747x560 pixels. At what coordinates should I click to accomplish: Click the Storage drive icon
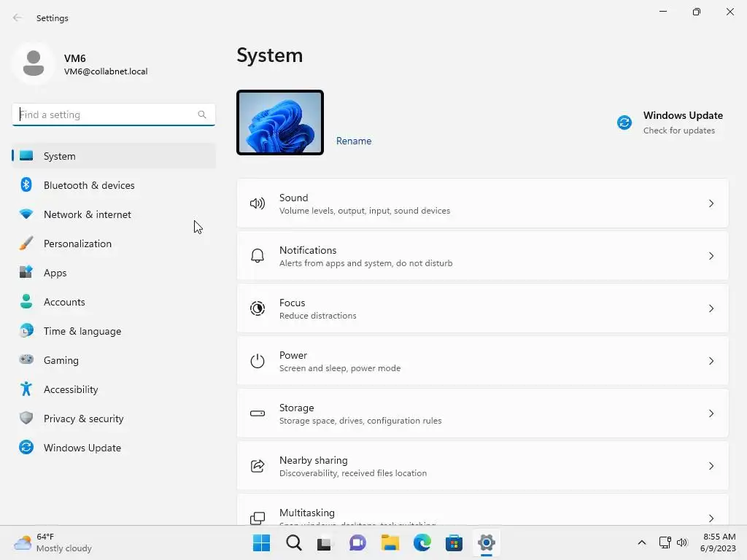(258, 413)
